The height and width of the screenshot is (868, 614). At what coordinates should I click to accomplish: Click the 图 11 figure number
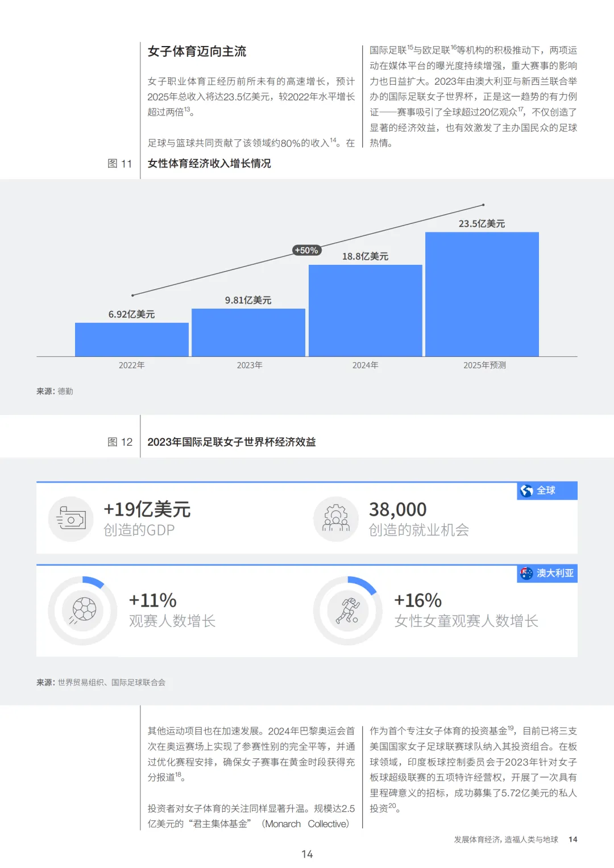coord(119,164)
